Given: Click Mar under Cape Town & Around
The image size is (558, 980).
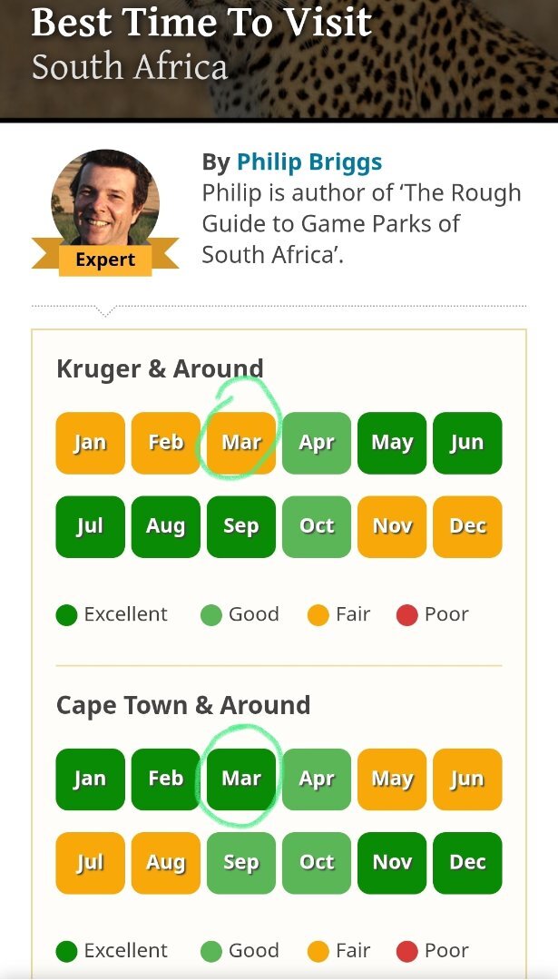Looking at the screenshot, I should tap(241, 779).
